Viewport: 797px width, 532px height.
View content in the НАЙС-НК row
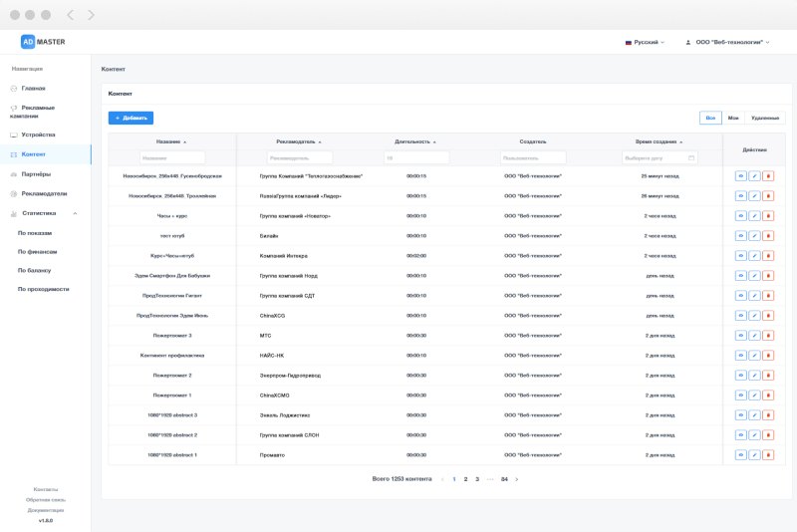740,356
